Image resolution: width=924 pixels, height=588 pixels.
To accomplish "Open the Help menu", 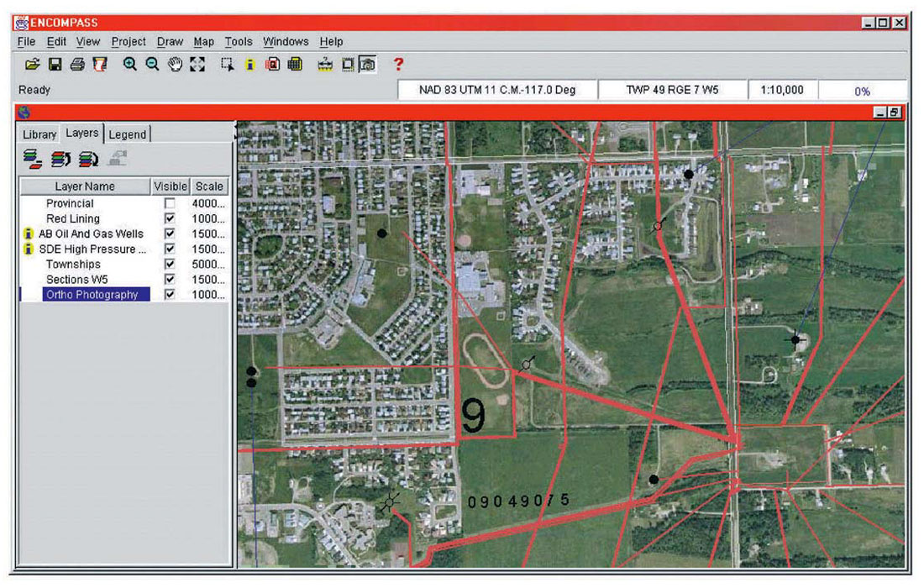I will tap(331, 42).
